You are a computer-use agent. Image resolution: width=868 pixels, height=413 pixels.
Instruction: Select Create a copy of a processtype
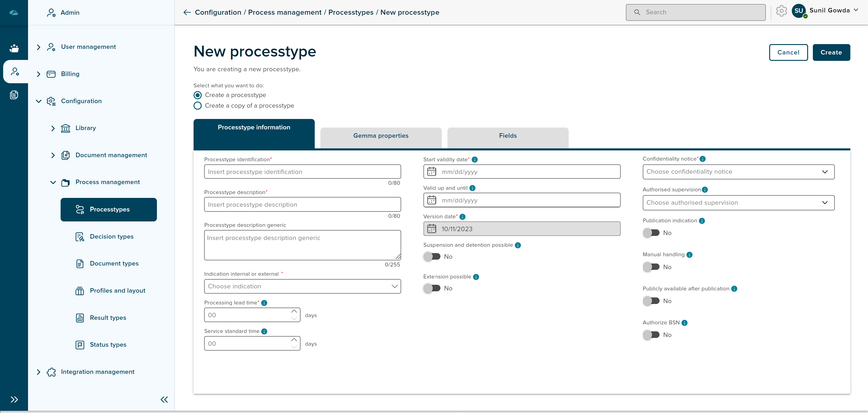(198, 106)
